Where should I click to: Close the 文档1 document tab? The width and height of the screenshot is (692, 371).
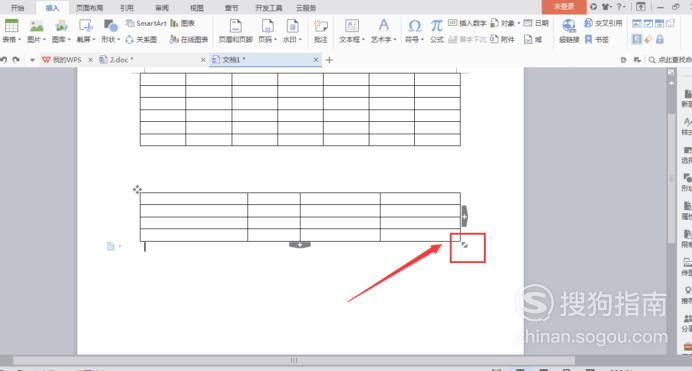pyautogui.click(x=316, y=60)
